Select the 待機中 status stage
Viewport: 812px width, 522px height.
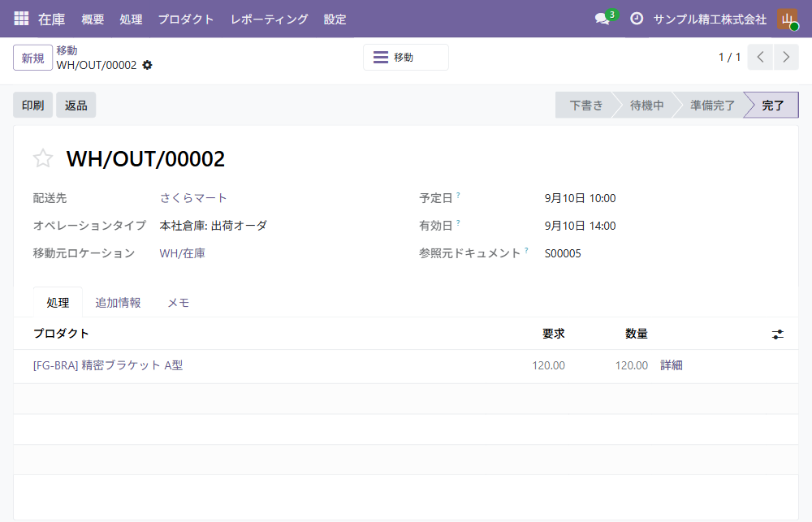[x=647, y=105]
